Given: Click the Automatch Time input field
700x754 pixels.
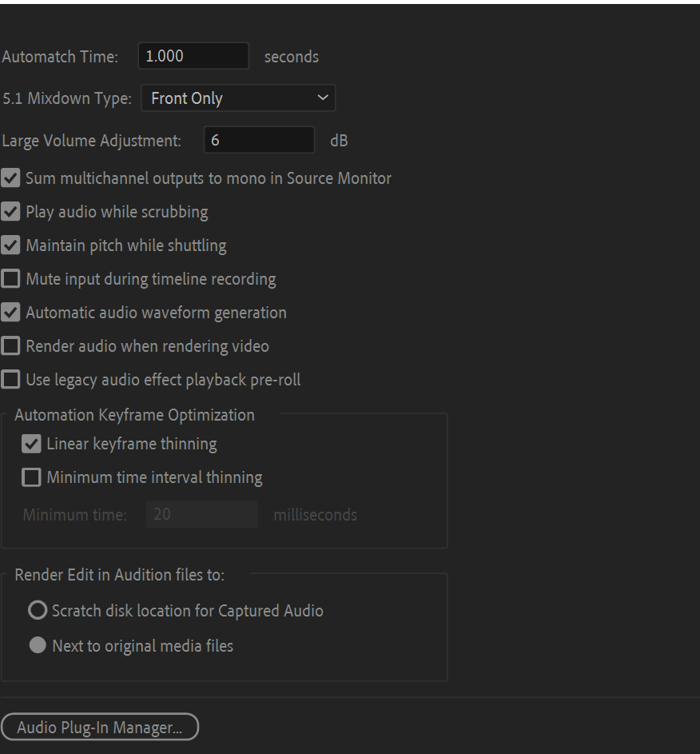Looking at the screenshot, I should pyautogui.click(x=193, y=56).
